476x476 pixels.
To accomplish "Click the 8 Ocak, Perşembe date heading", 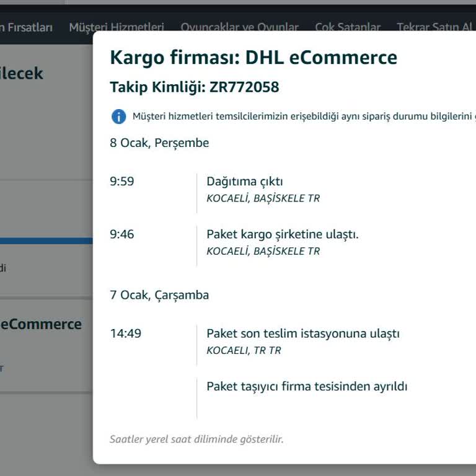I will point(159,143).
